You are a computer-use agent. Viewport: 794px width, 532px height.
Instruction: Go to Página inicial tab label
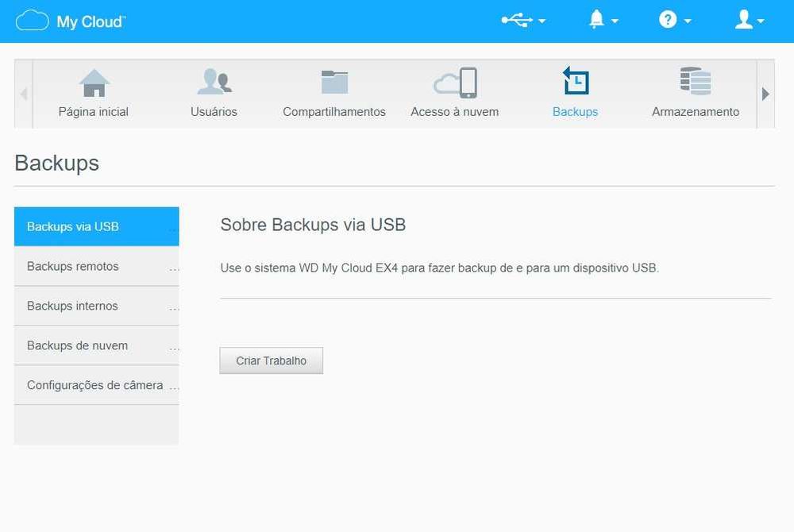pos(94,112)
